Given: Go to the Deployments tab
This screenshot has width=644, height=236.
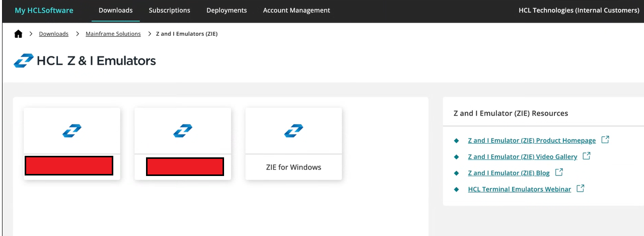Looking at the screenshot, I should (227, 10).
